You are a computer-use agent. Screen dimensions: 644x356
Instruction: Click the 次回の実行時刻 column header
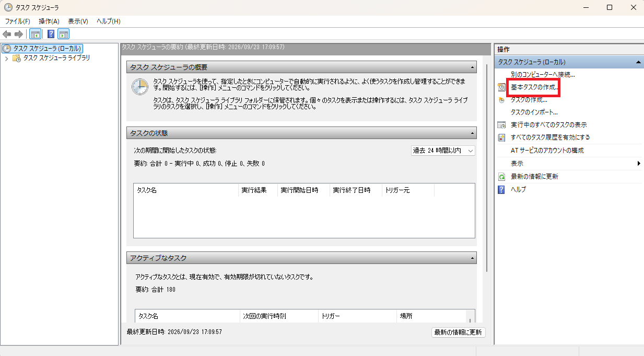coord(279,317)
